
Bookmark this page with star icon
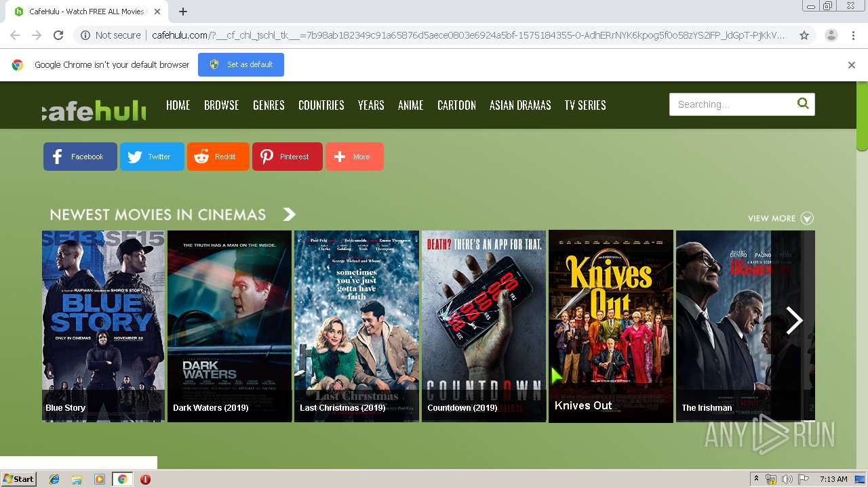(x=804, y=35)
